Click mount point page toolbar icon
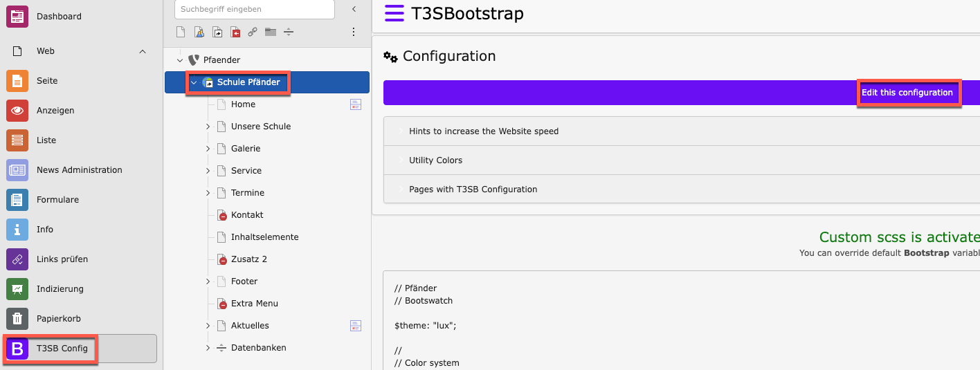The image size is (980, 370). 235,32
